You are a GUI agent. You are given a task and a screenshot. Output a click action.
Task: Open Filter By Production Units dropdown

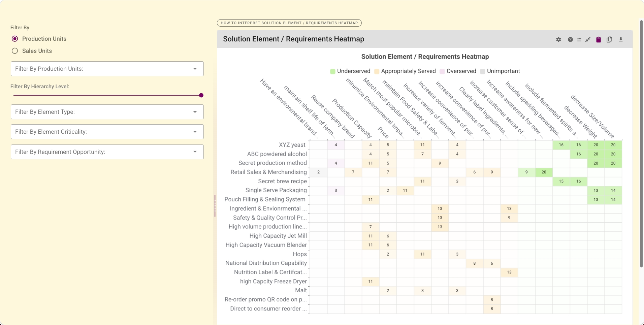107,69
